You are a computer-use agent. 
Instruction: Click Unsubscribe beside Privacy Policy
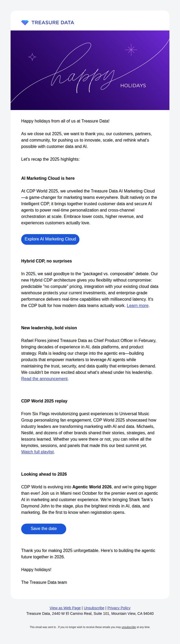tap(94, 608)
